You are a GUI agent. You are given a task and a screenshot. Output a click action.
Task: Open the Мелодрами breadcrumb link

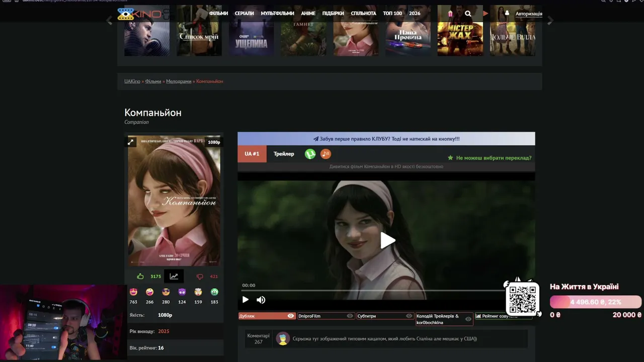[179, 81]
